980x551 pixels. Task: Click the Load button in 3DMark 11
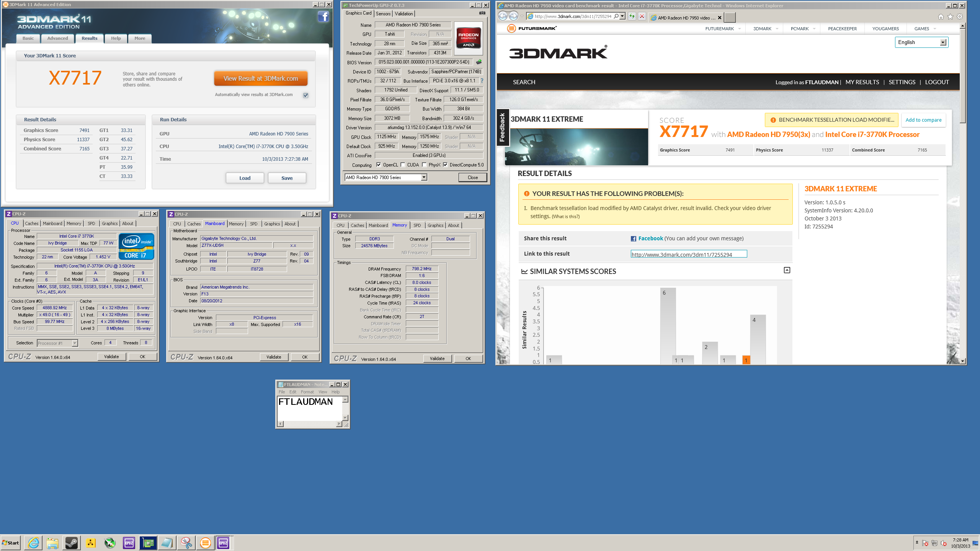coord(245,178)
